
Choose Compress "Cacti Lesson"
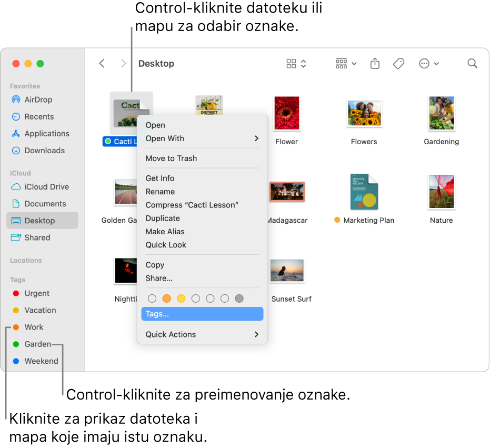[x=202, y=205]
